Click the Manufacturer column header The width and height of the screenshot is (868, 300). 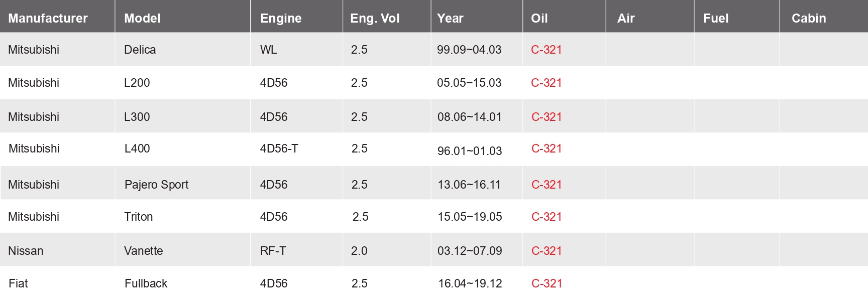click(48, 19)
